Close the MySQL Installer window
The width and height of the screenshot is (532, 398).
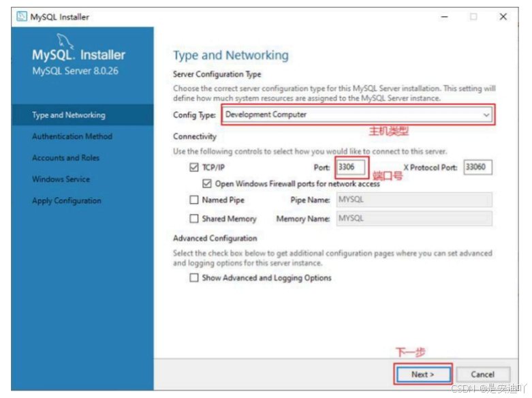(x=503, y=16)
